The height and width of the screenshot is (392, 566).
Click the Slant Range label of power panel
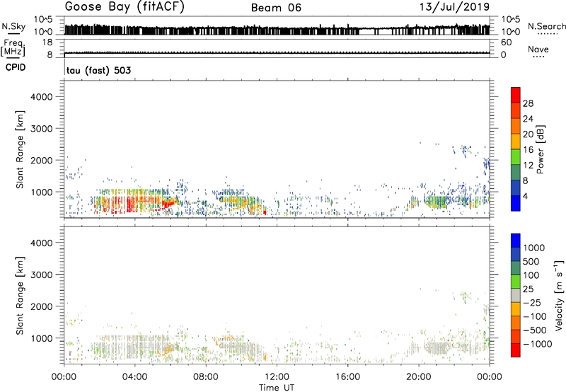[20, 149]
